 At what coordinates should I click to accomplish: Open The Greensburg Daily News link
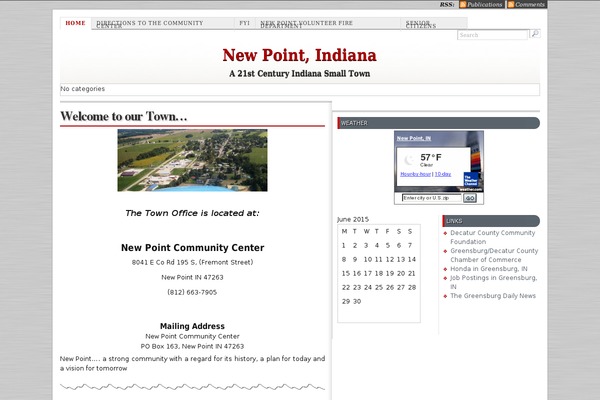493,296
